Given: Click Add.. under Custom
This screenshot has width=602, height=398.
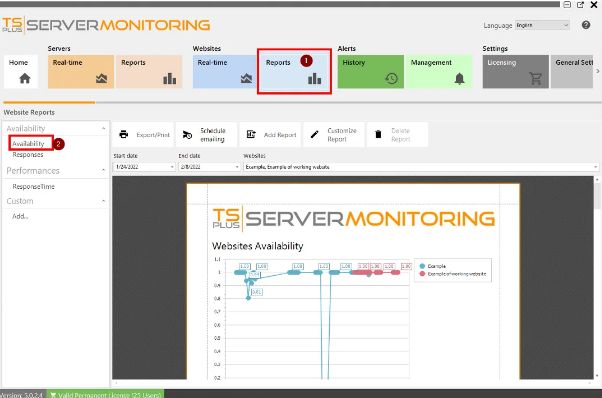Looking at the screenshot, I should click(x=20, y=216).
